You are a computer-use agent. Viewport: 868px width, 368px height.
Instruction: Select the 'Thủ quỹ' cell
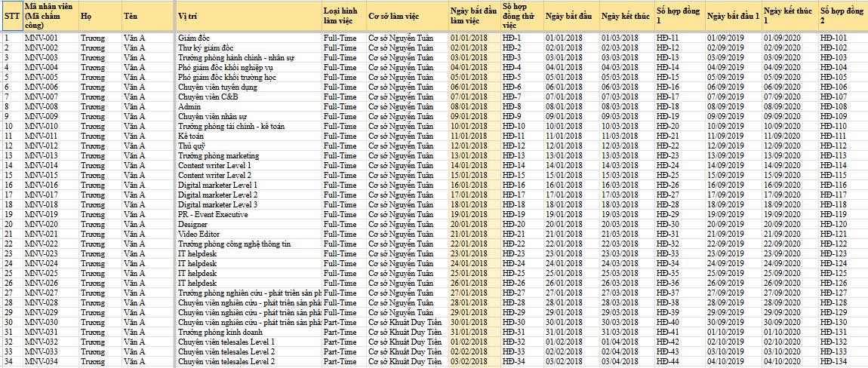249,146
